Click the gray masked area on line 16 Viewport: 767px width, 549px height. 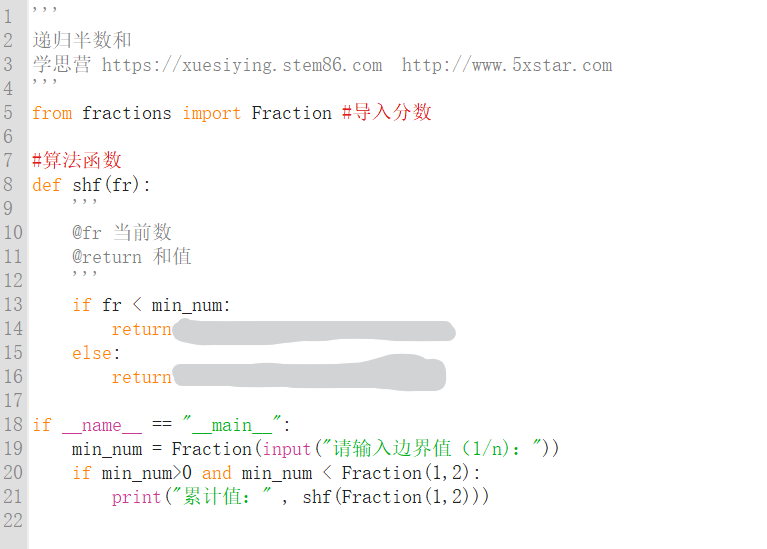310,373
